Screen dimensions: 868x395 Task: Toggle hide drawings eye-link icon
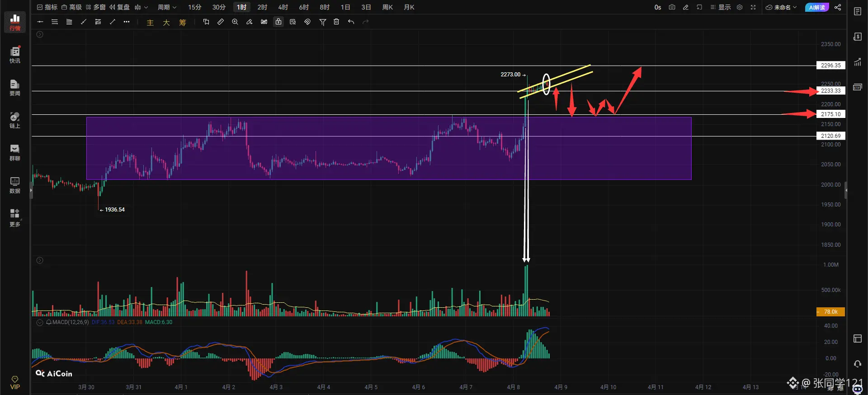tap(307, 22)
